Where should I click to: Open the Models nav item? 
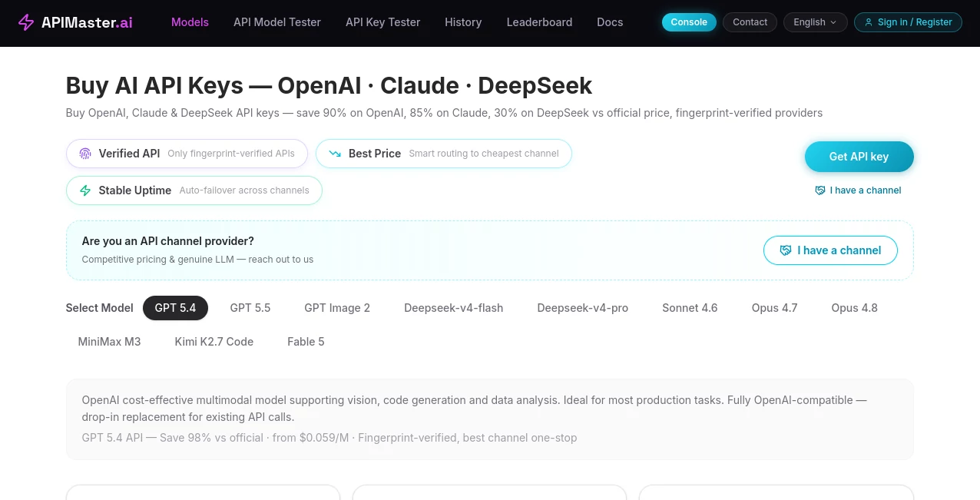(190, 22)
